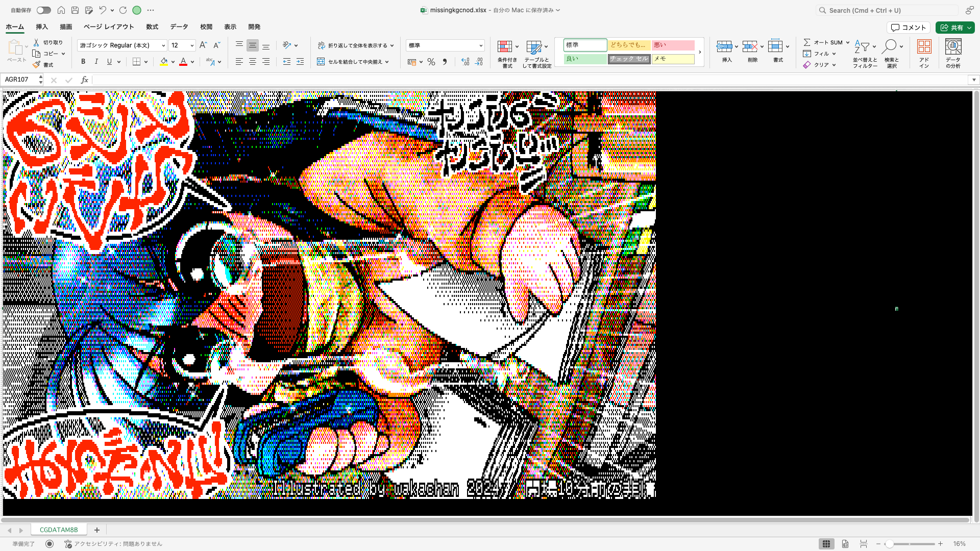Open 条件付き書式 conditional formatting
Viewport: 980px width, 551px height.
pyautogui.click(x=507, y=54)
